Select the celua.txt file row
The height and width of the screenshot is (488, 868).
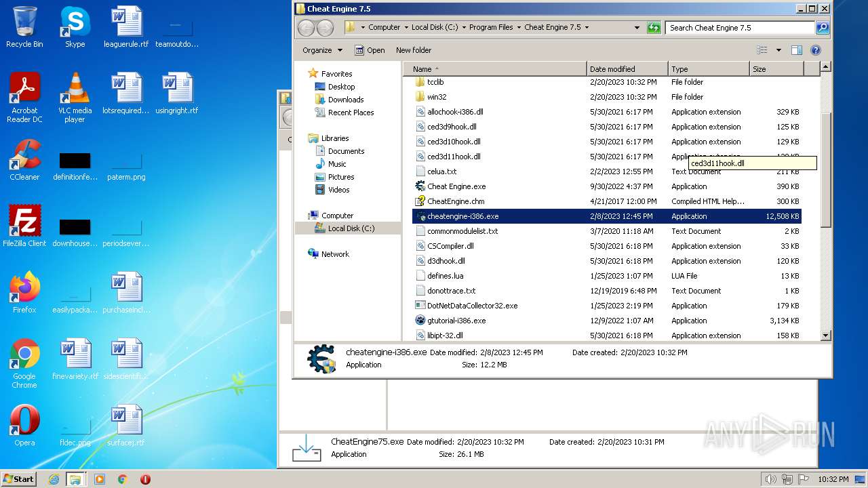[x=607, y=171]
